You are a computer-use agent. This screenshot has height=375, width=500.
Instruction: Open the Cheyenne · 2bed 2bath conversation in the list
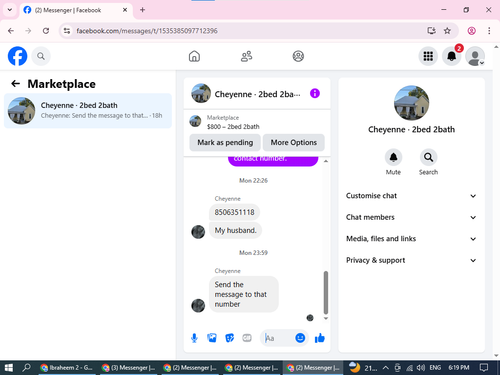click(88, 111)
